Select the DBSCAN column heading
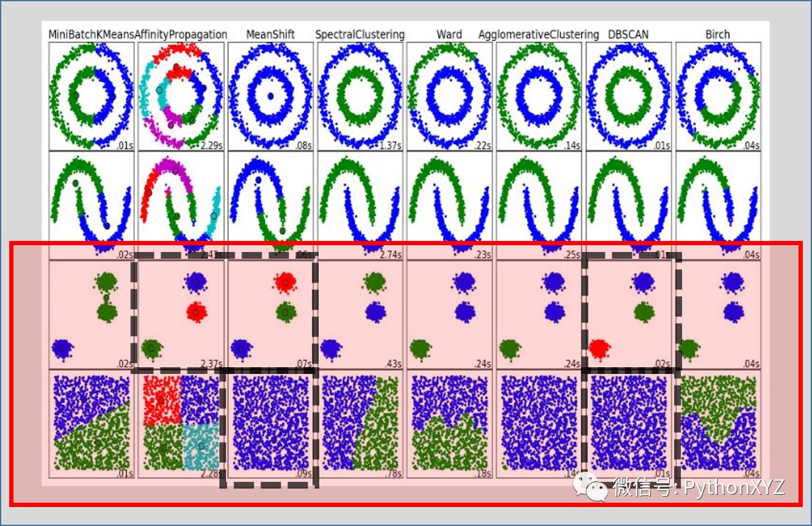This screenshot has height=526, width=812. tap(629, 34)
